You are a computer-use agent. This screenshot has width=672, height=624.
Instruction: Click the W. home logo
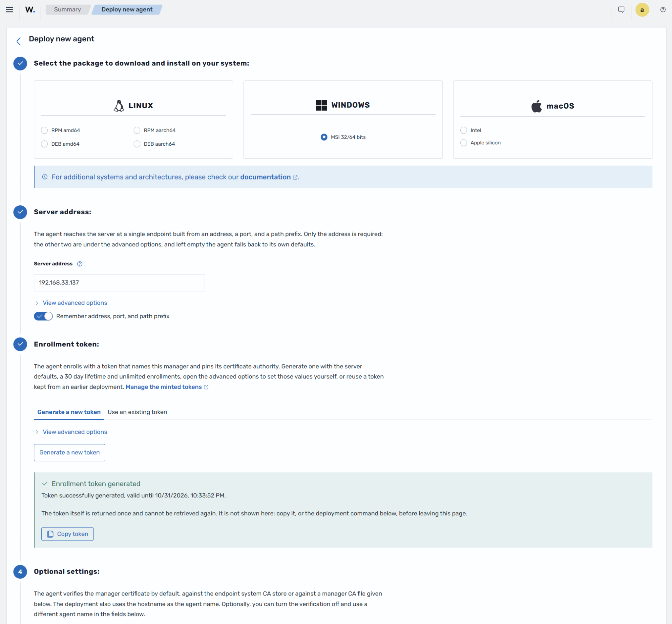[30, 10]
